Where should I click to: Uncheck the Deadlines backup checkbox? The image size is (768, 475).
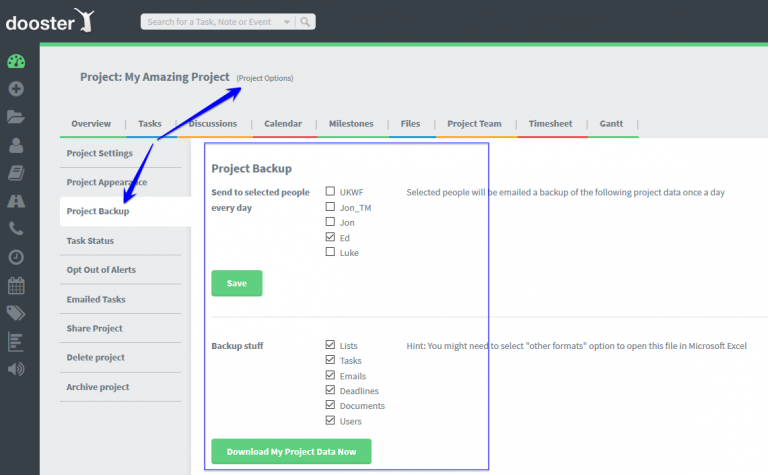pos(330,390)
